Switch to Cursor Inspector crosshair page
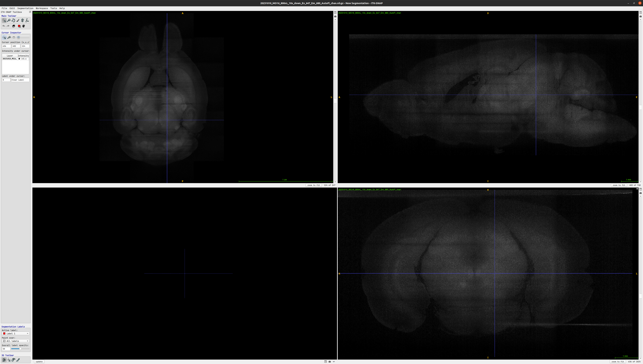Image resolution: width=643 pixels, height=364 pixels. tap(4, 38)
